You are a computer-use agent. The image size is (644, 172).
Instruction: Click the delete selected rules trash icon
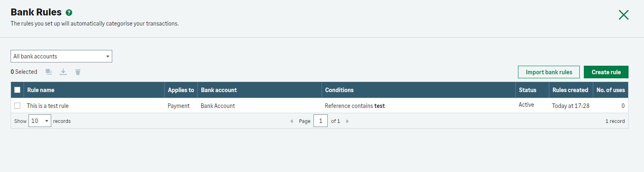coord(78,72)
